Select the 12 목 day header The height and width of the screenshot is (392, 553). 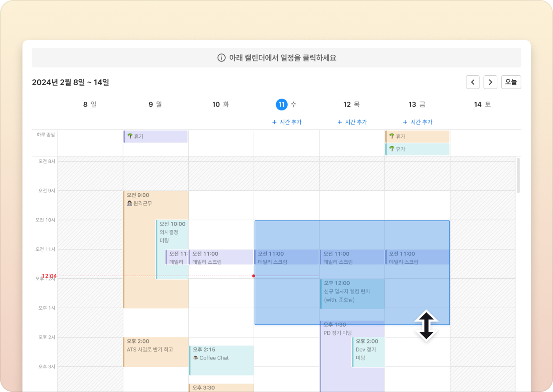(x=352, y=104)
